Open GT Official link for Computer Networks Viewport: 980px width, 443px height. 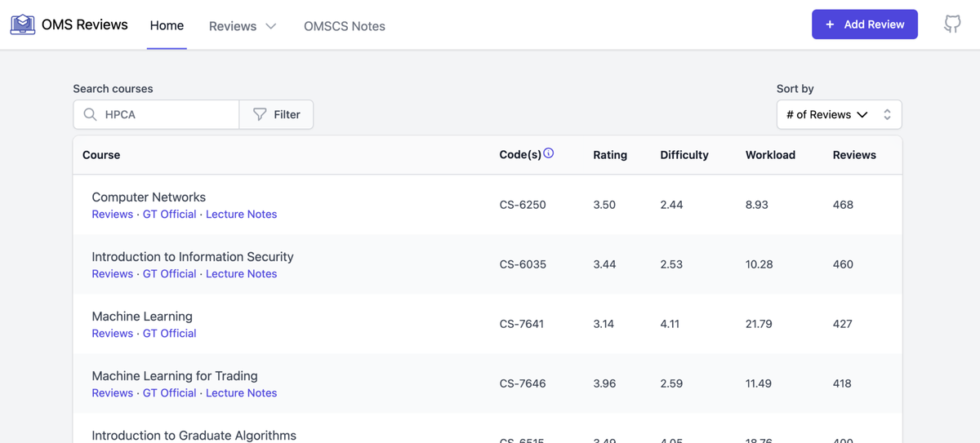click(x=169, y=215)
